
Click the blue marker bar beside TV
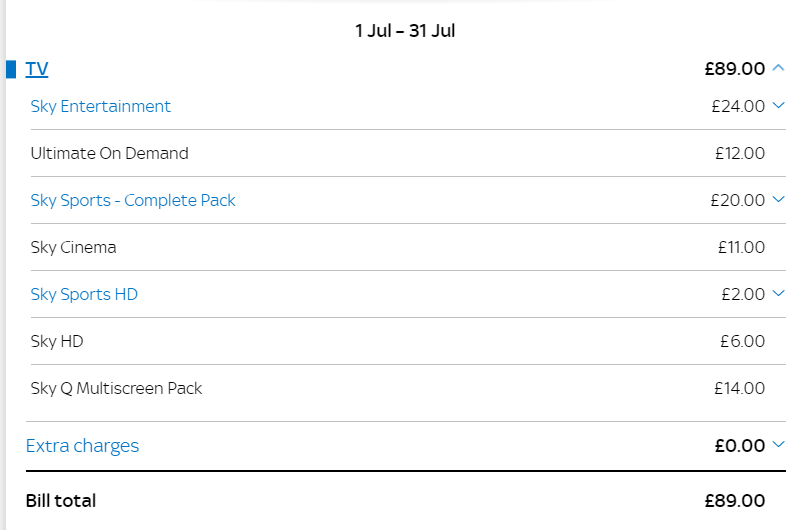[x=11, y=69]
